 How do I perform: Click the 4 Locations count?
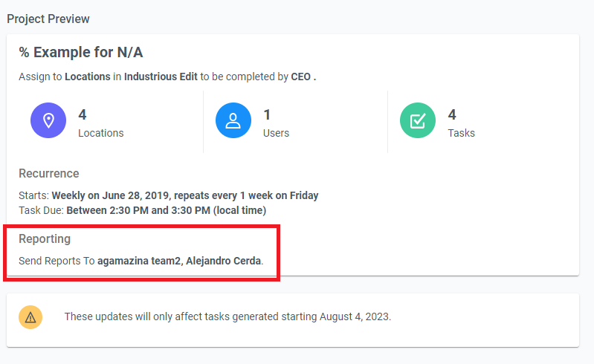[83, 114]
